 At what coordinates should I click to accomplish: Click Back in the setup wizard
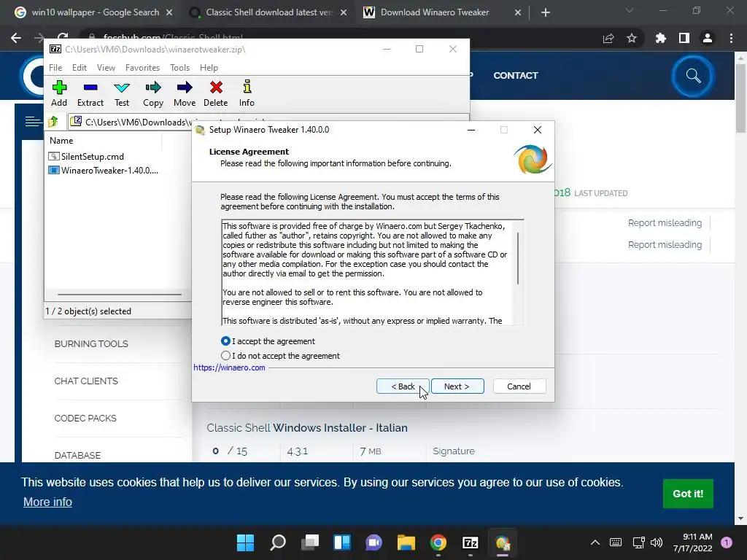tap(403, 386)
